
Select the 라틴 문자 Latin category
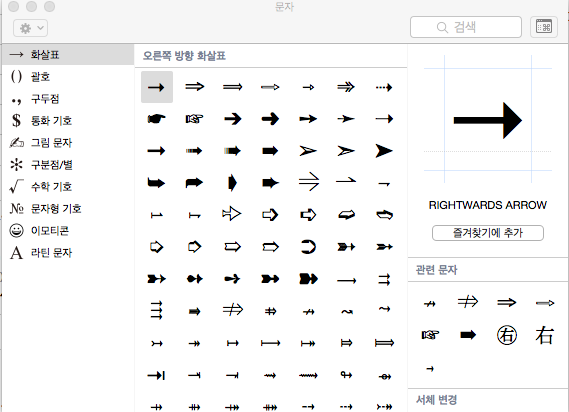coord(68,253)
